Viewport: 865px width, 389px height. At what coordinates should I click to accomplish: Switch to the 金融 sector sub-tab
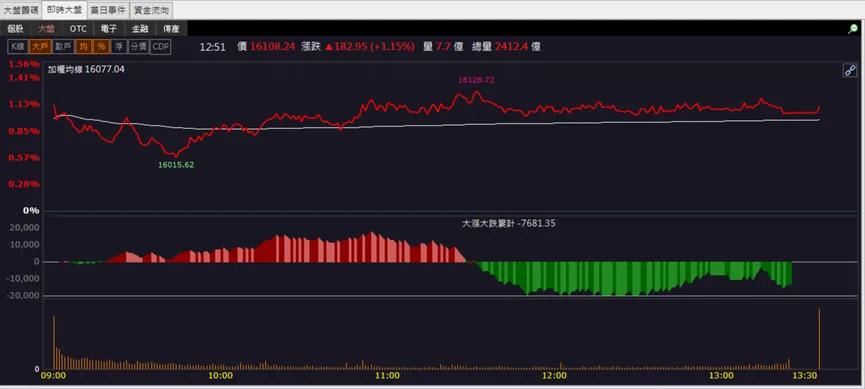[x=140, y=29]
